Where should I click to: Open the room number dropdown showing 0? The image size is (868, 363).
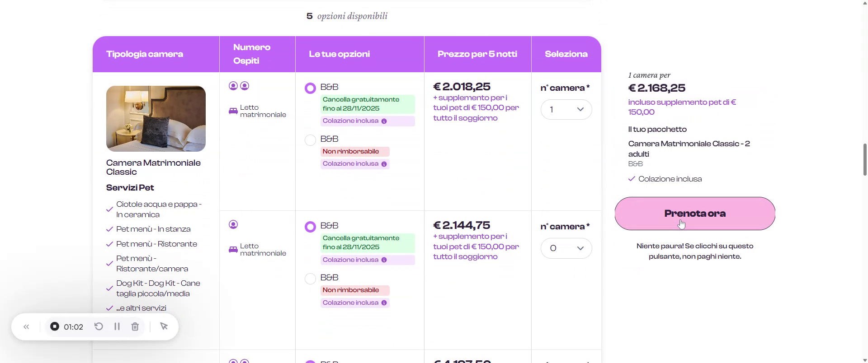click(566, 248)
